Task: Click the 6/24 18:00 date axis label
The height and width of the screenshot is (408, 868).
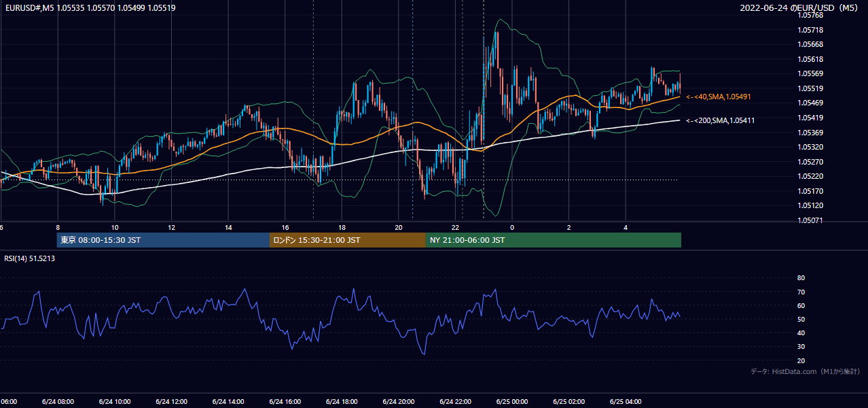Action: point(342,402)
